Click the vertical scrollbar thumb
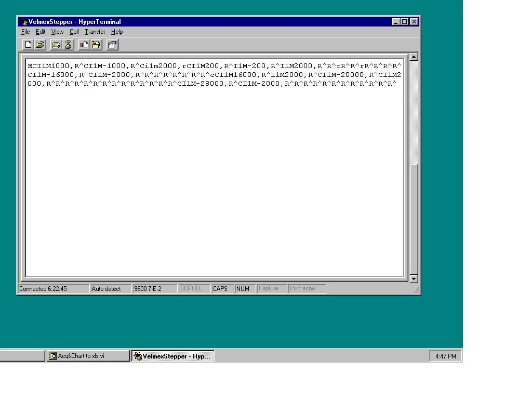 (414, 219)
